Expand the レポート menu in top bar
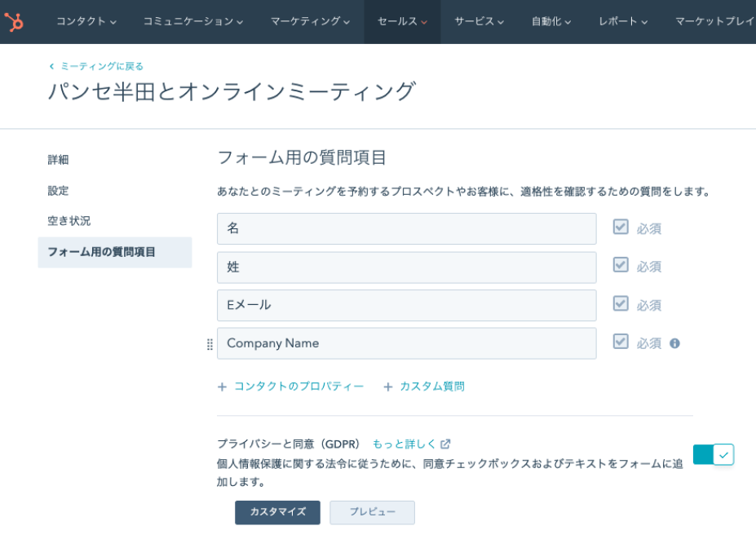Screen dimensions: 756x548 [x=622, y=22]
